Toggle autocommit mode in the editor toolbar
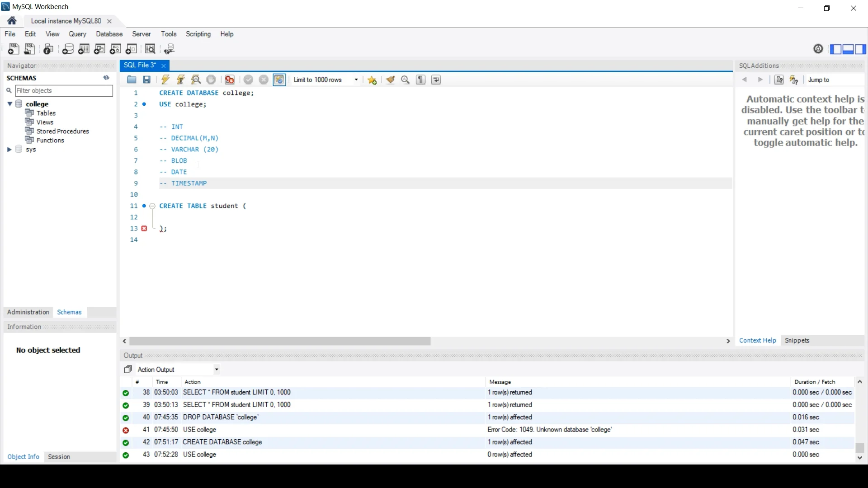This screenshot has width=868, height=488. coord(279,80)
